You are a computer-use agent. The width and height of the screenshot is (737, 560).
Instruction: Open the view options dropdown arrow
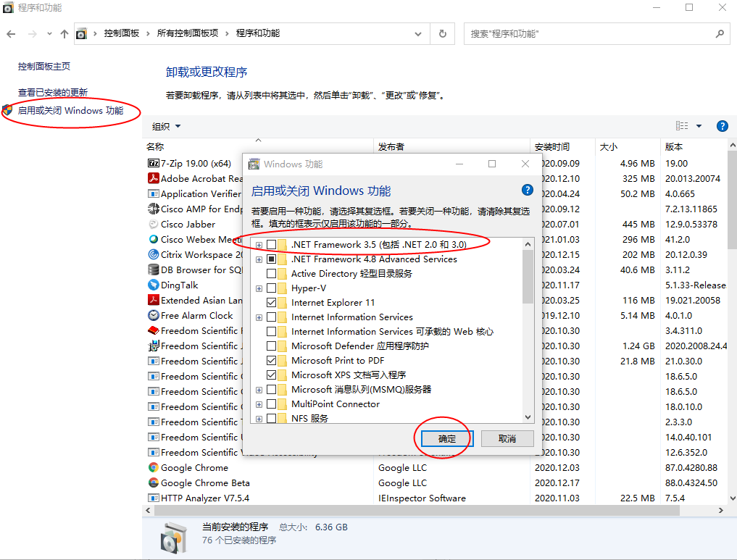(699, 126)
